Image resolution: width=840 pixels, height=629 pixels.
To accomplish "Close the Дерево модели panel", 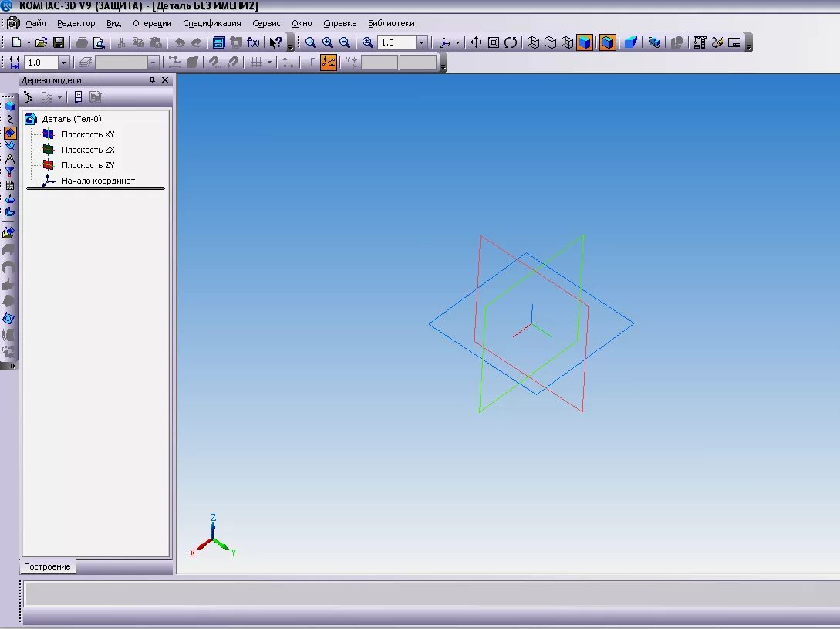I will [x=165, y=80].
